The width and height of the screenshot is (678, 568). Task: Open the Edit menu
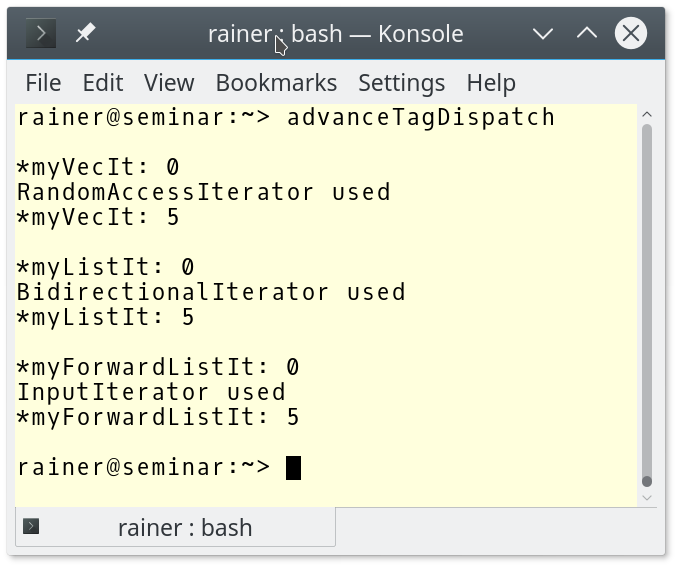click(x=103, y=83)
